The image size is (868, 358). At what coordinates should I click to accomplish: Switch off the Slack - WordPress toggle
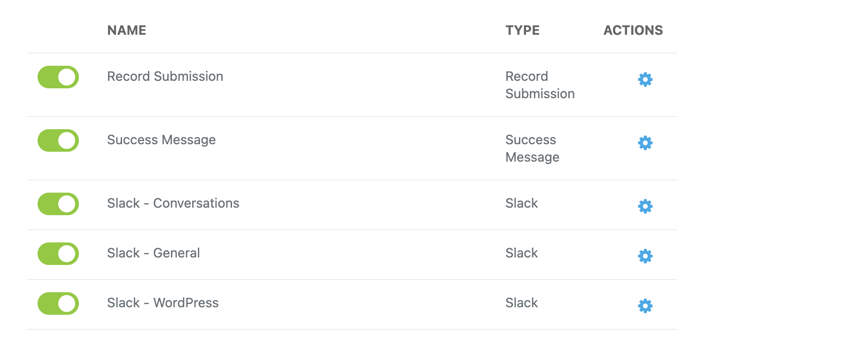click(x=58, y=304)
